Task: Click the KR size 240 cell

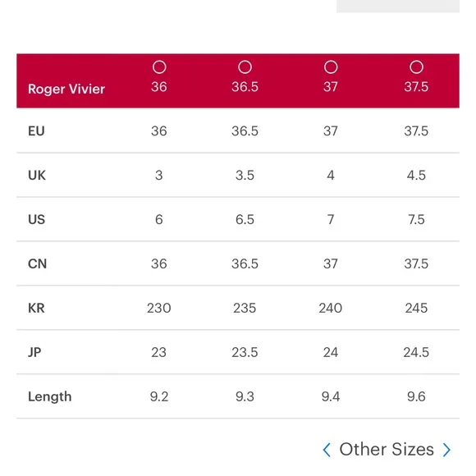Action: (331, 308)
